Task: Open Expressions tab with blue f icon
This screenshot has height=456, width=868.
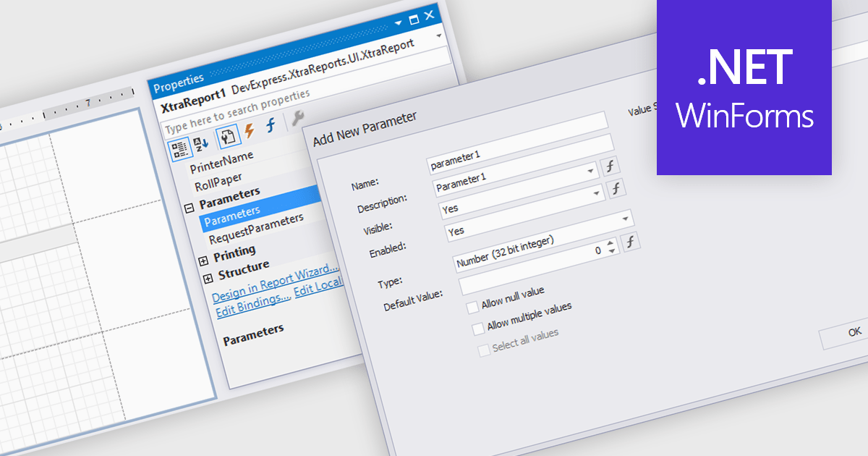Action: click(271, 125)
